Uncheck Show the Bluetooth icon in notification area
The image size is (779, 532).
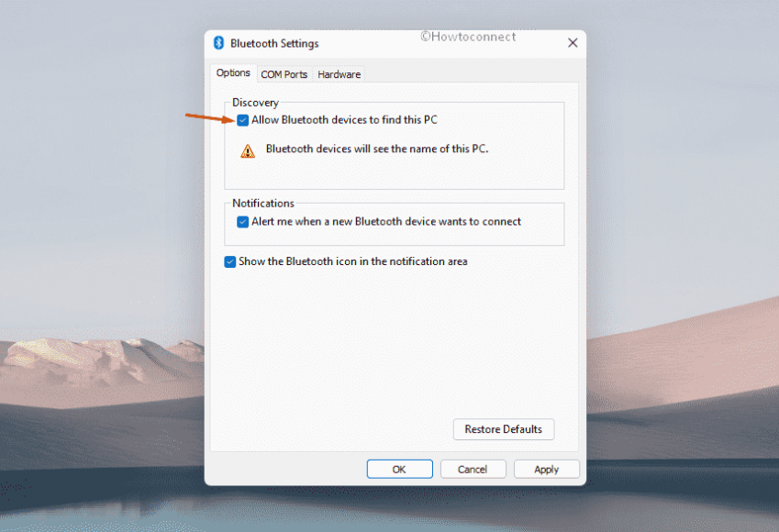pyautogui.click(x=230, y=261)
